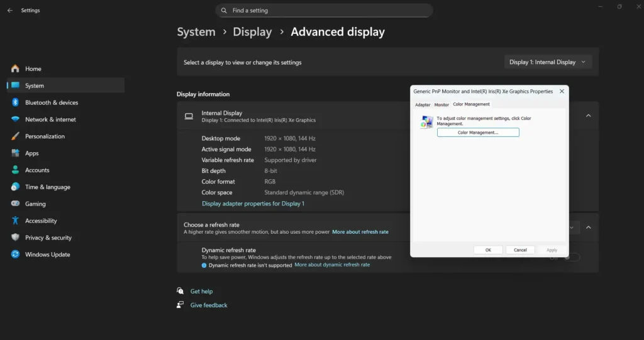Open Windows Update icon
The width and height of the screenshot is (644, 340).
coord(15,255)
